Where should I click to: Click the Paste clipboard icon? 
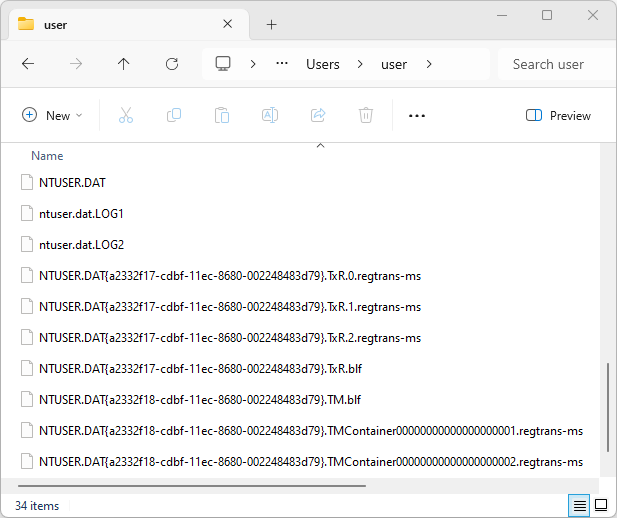coord(222,115)
